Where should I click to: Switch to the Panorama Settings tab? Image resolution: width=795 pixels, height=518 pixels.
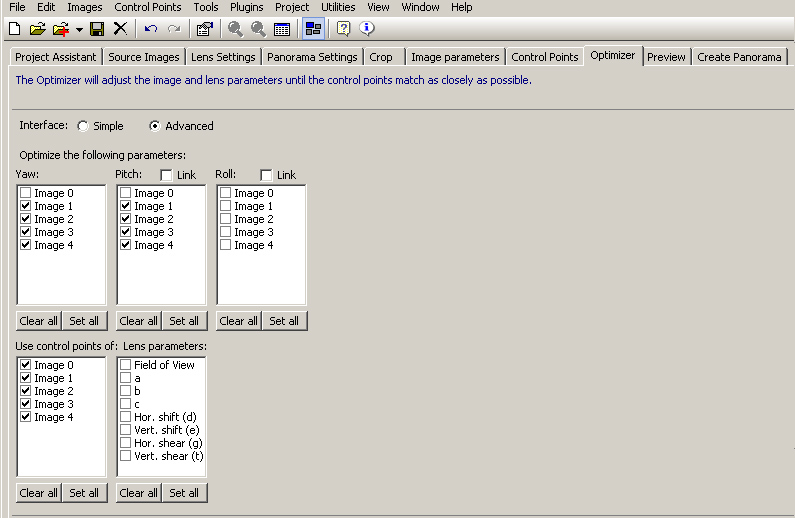click(x=312, y=57)
